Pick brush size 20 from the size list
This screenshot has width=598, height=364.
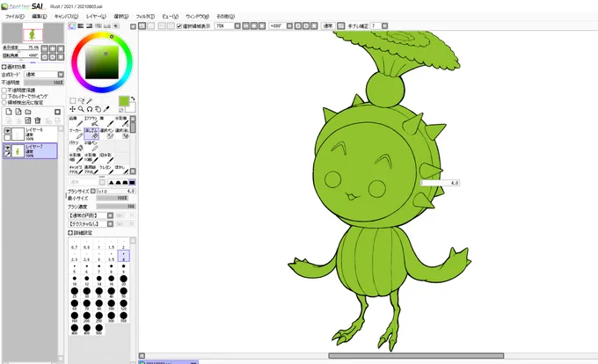[123, 280]
